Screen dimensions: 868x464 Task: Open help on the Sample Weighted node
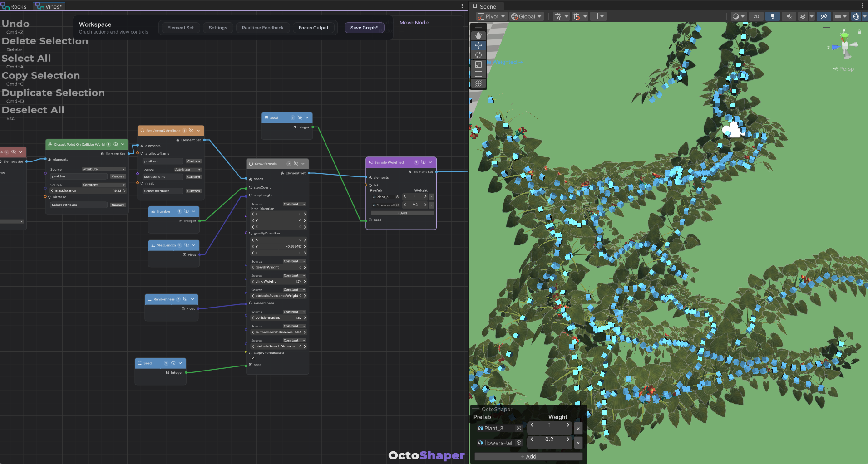coord(416,162)
